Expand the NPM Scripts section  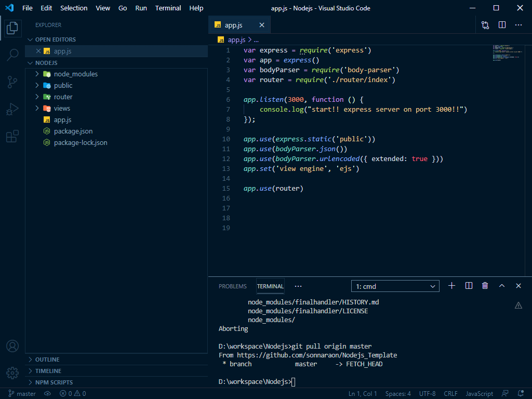pyautogui.click(x=117, y=382)
